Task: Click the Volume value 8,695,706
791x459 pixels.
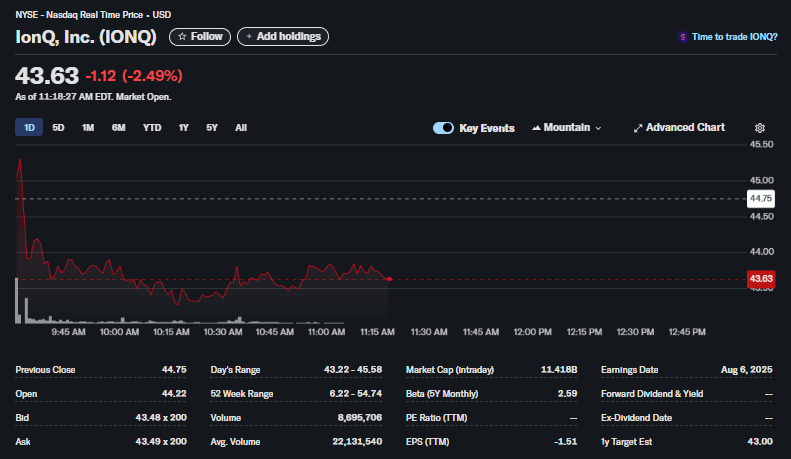Action: (x=360, y=418)
